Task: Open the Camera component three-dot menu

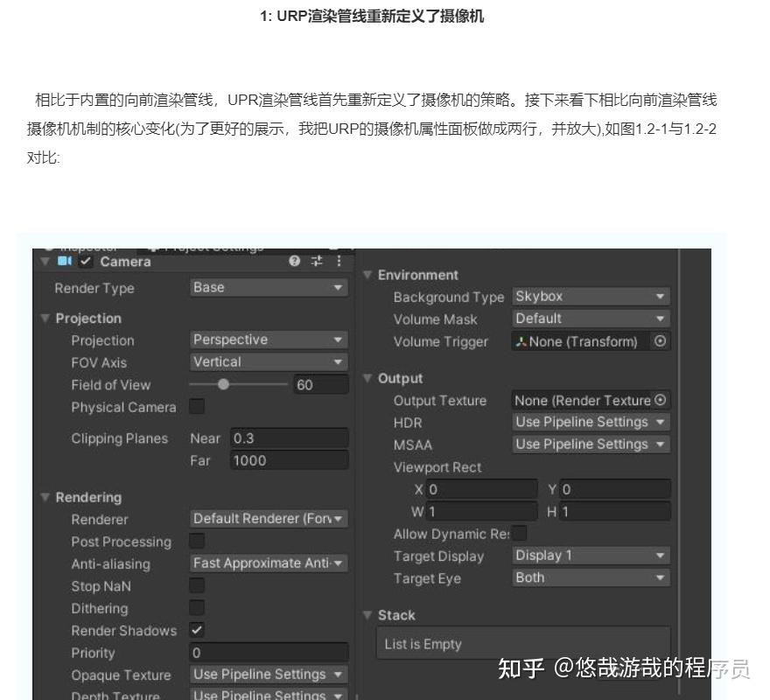Action: click(339, 262)
